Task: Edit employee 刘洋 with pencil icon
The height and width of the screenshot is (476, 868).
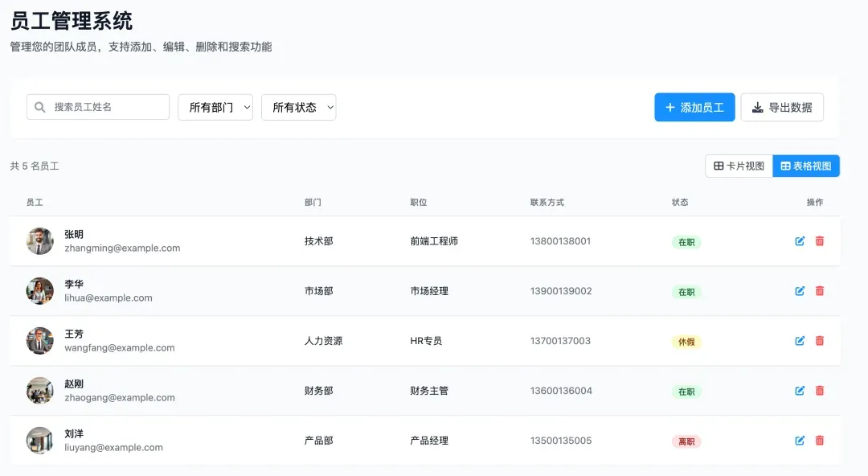Action: point(800,441)
